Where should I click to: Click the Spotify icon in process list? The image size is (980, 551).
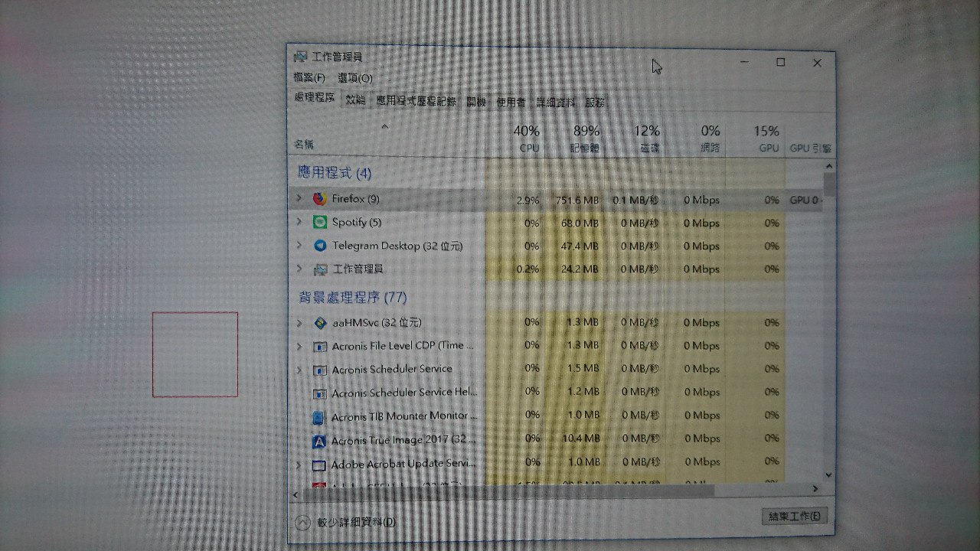tap(320, 223)
